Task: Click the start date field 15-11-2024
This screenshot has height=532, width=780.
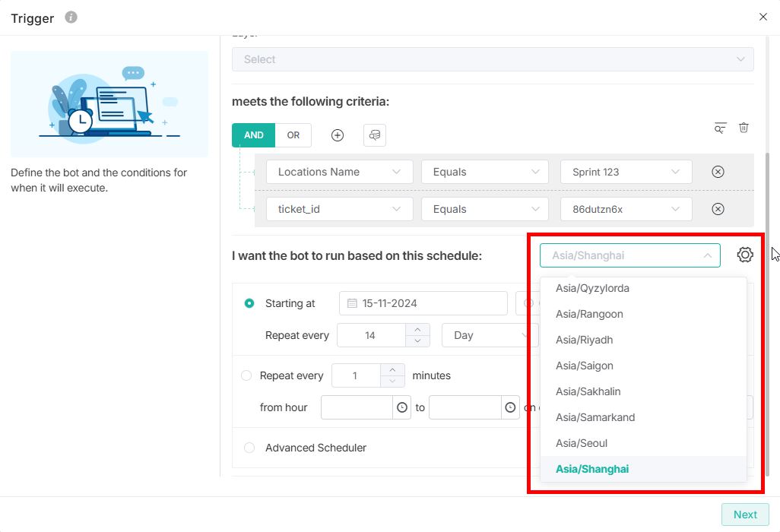Action: (423, 303)
